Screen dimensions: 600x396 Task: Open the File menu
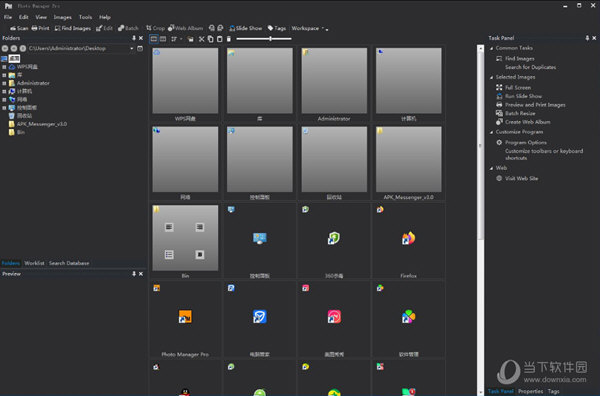click(x=8, y=17)
